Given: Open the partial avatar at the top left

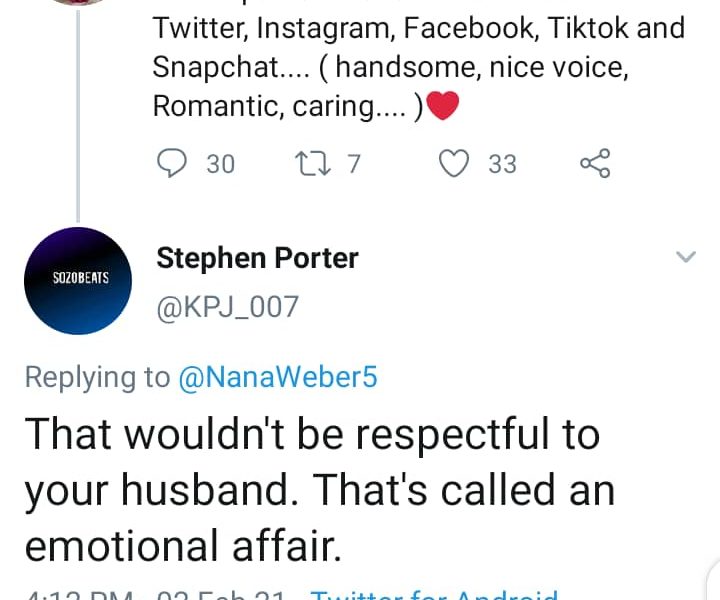Looking at the screenshot, I should (x=78, y=3).
